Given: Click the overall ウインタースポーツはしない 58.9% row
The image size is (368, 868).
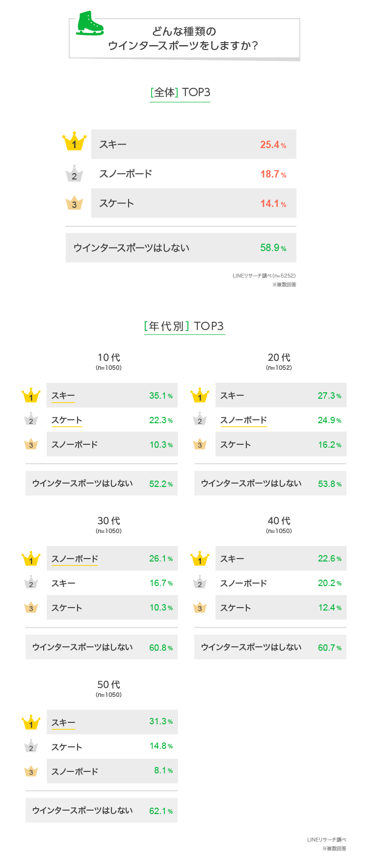Looking at the screenshot, I should click(x=181, y=248).
